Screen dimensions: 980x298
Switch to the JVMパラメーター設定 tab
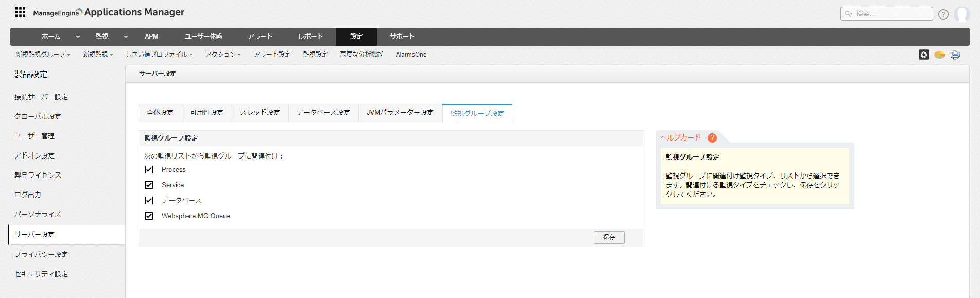click(400, 113)
